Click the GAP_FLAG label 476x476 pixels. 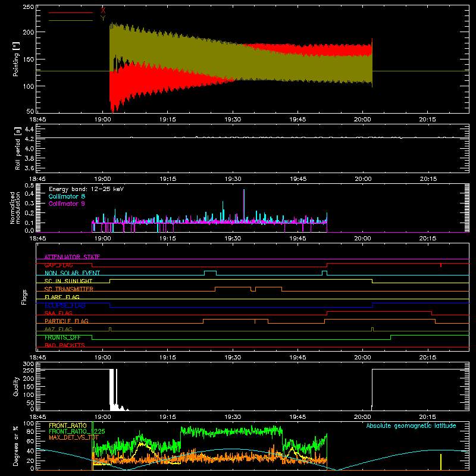[x=58, y=265]
